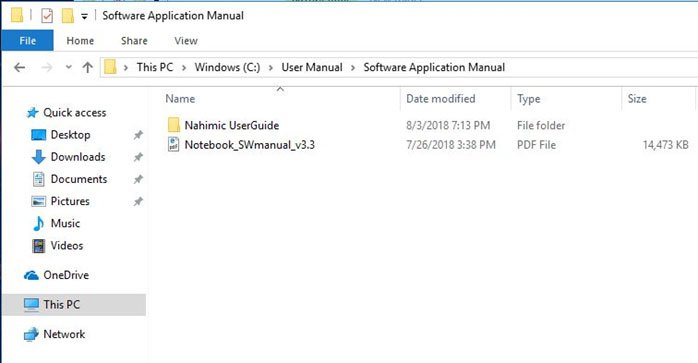
Task: Sort by Date modified column header
Action: click(441, 99)
